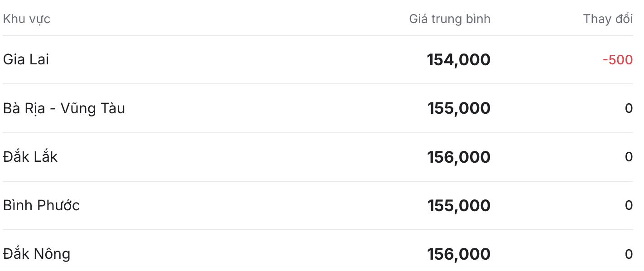Click Đắk Nông's 156,000 price
644x271 pixels.
[459, 254]
